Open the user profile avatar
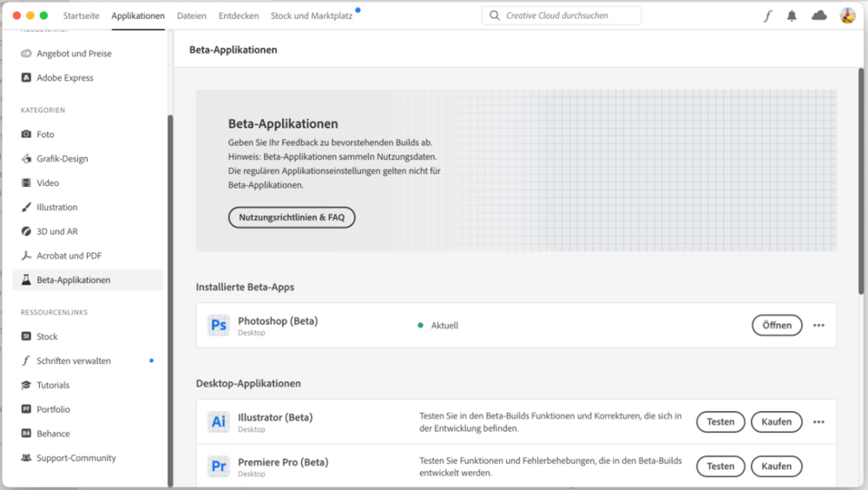 click(847, 16)
